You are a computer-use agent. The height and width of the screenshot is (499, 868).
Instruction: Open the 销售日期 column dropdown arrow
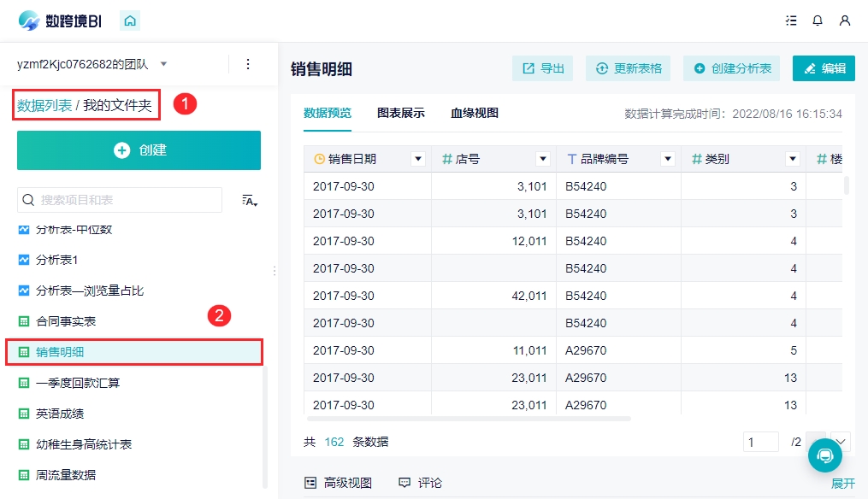click(x=417, y=159)
